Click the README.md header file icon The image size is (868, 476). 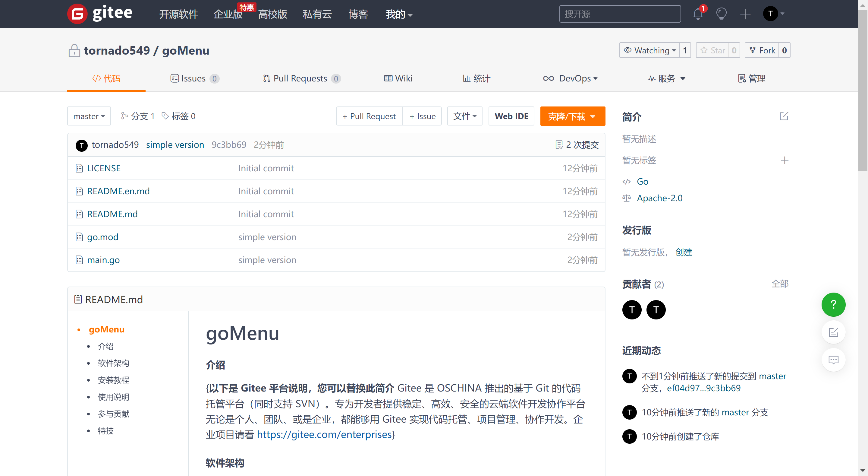[x=78, y=299]
